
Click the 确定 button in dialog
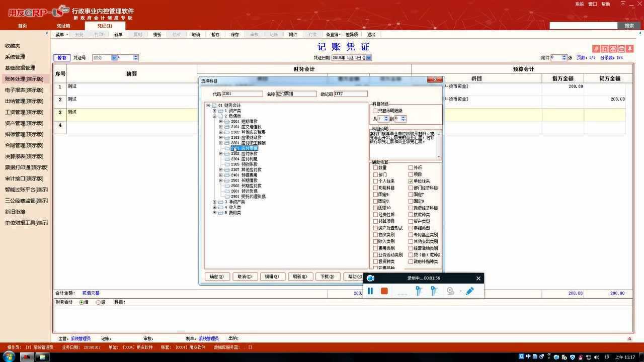[217, 277]
